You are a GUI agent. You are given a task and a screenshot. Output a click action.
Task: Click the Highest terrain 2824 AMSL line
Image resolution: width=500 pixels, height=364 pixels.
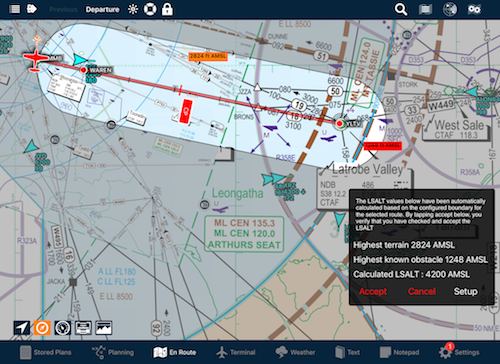[x=404, y=245]
